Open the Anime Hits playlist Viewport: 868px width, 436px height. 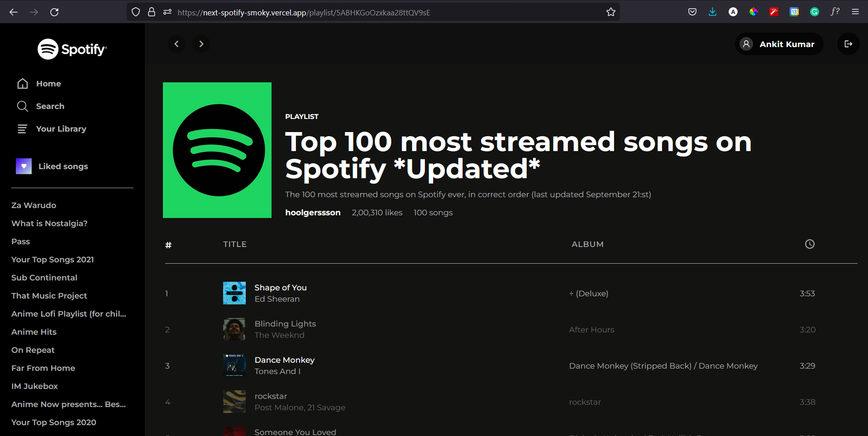tap(34, 332)
